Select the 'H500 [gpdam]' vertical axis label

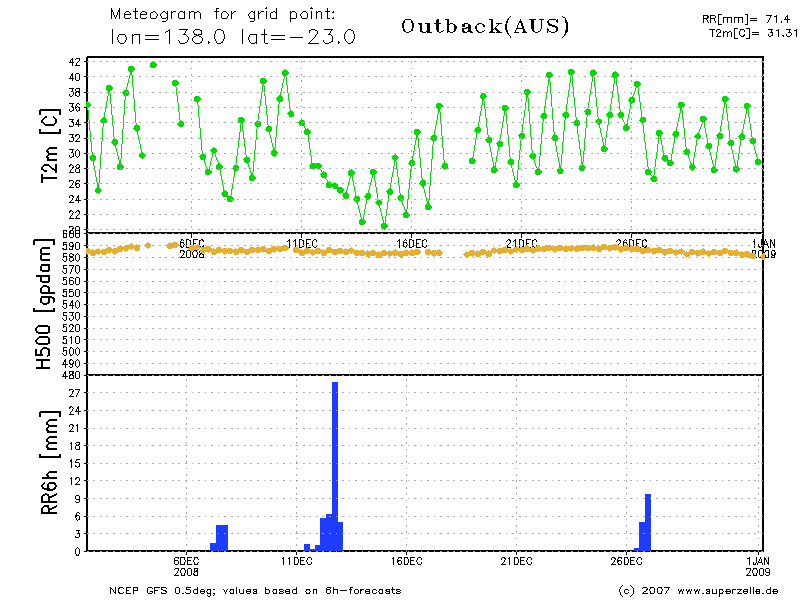tap(45, 305)
